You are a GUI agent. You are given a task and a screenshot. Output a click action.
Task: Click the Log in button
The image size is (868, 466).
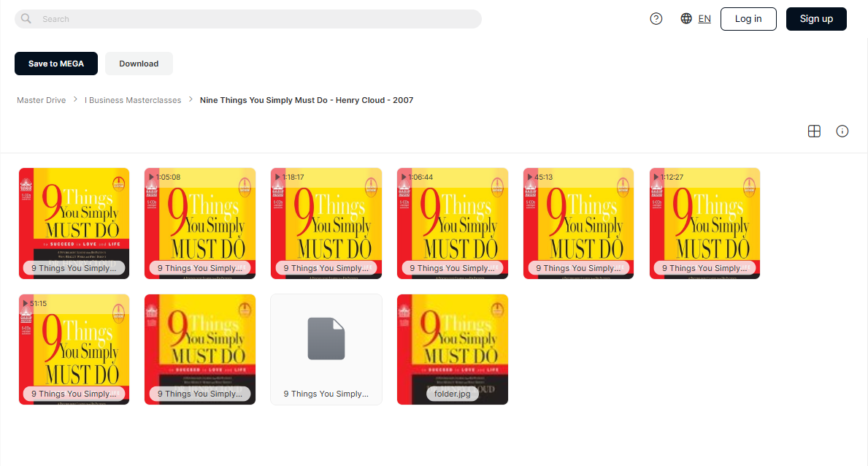(x=748, y=19)
